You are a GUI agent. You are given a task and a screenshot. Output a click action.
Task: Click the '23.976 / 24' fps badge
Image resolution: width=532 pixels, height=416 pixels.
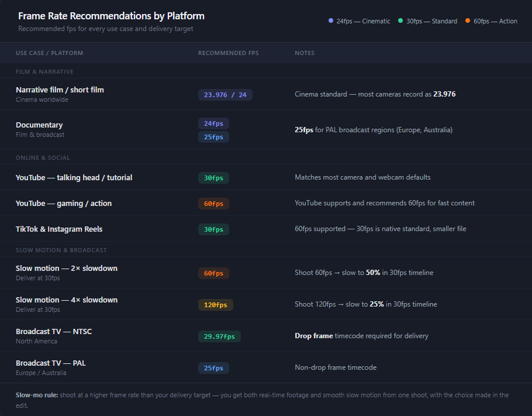[225, 95]
